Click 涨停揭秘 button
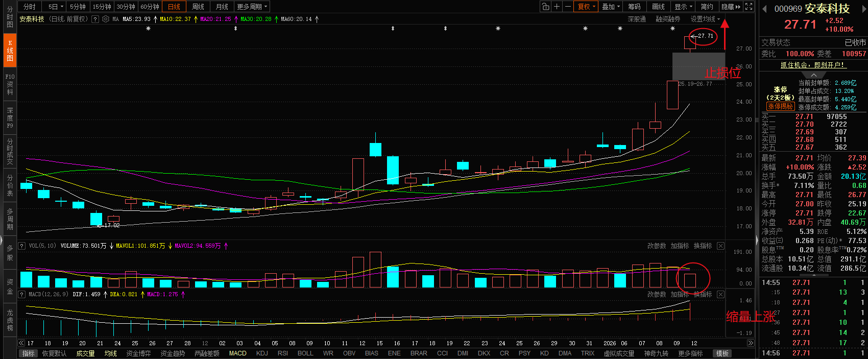The image size is (868, 359). click(780, 106)
